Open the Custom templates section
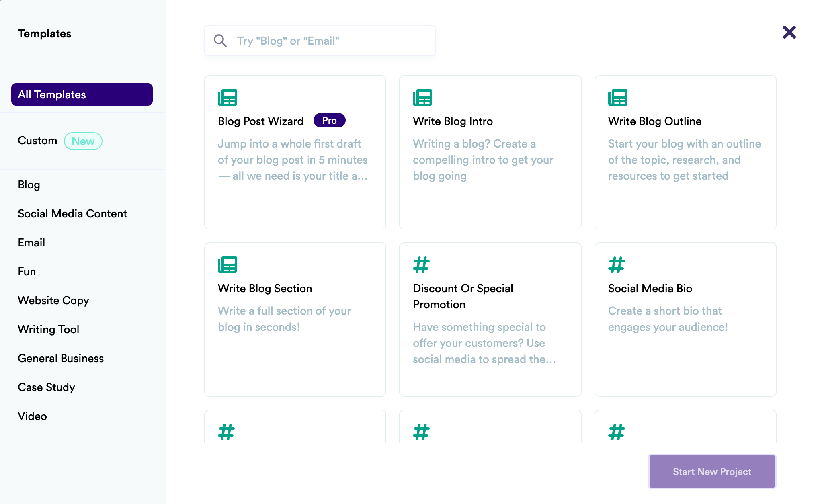 tap(37, 141)
